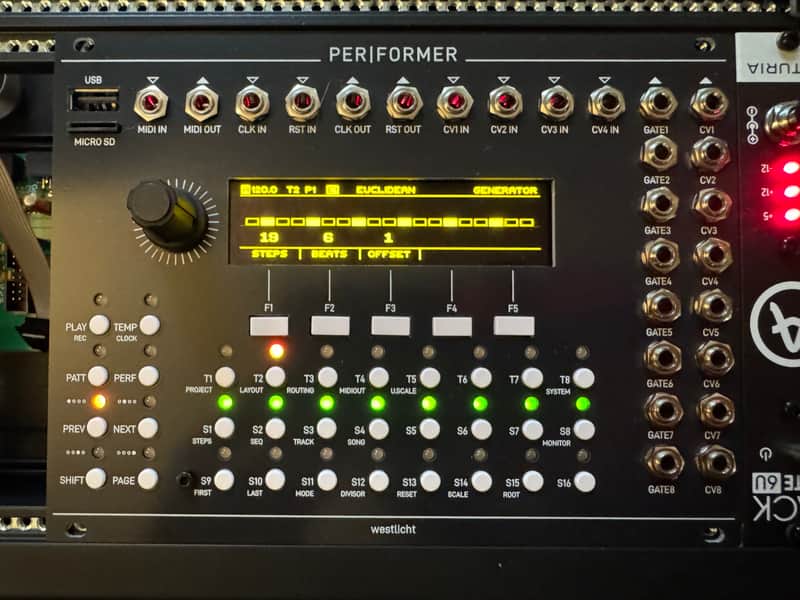Toggle step S10 (Last) button
This screenshot has width=800, height=600.
click(276, 480)
